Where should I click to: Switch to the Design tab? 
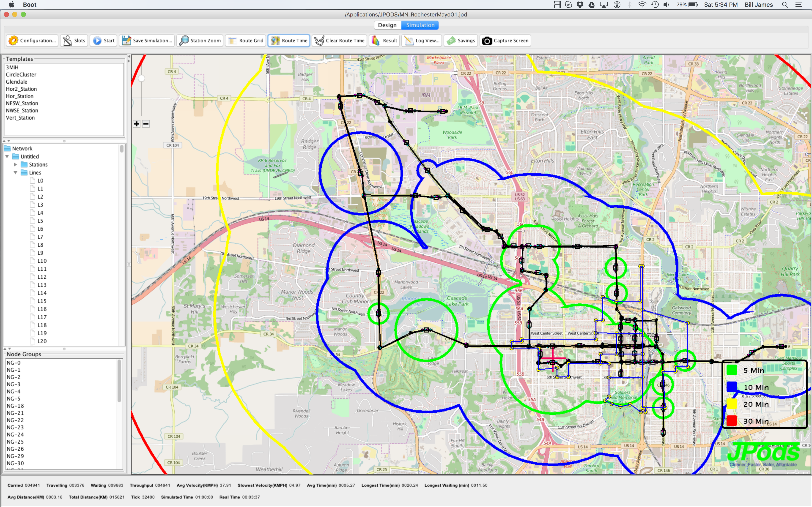click(387, 25)
